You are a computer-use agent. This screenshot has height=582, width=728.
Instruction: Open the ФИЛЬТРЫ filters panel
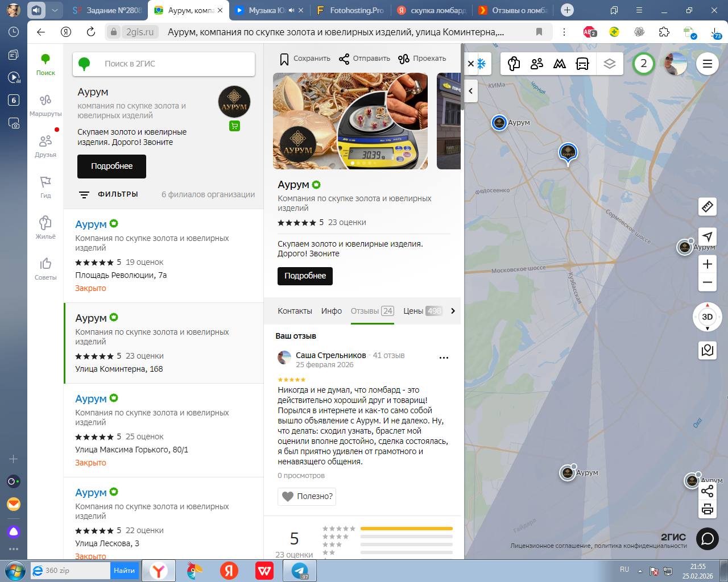[x=109, y=194]
